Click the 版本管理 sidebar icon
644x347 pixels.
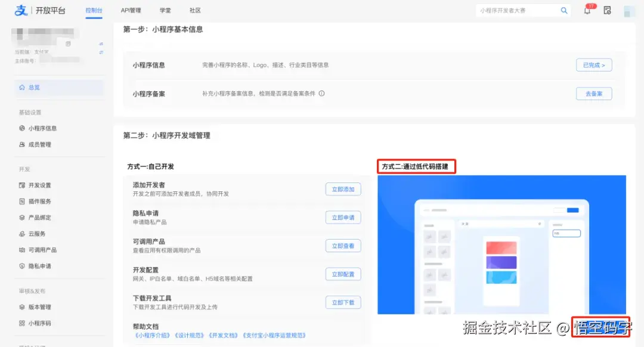[x=22, y=307]
